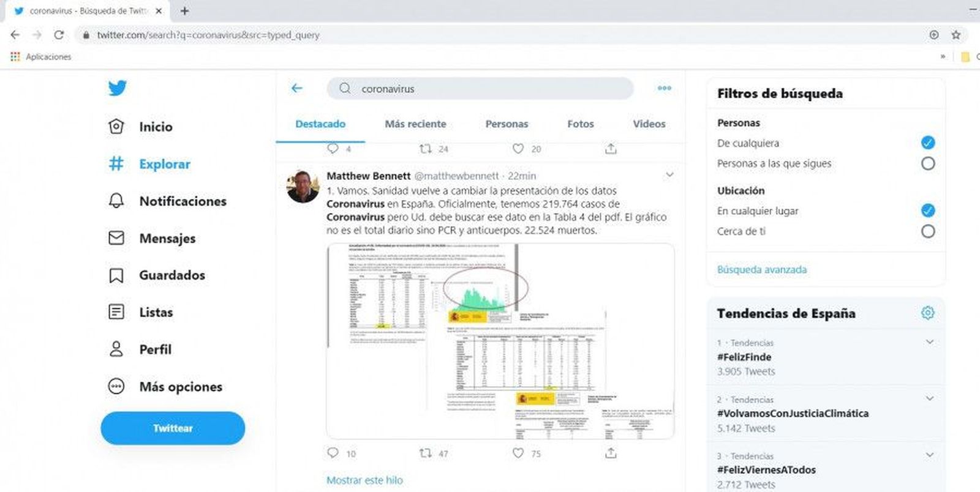Click the 5.142 Tweets count
This screenshot has height=492, width=980.
pos(746,428)
